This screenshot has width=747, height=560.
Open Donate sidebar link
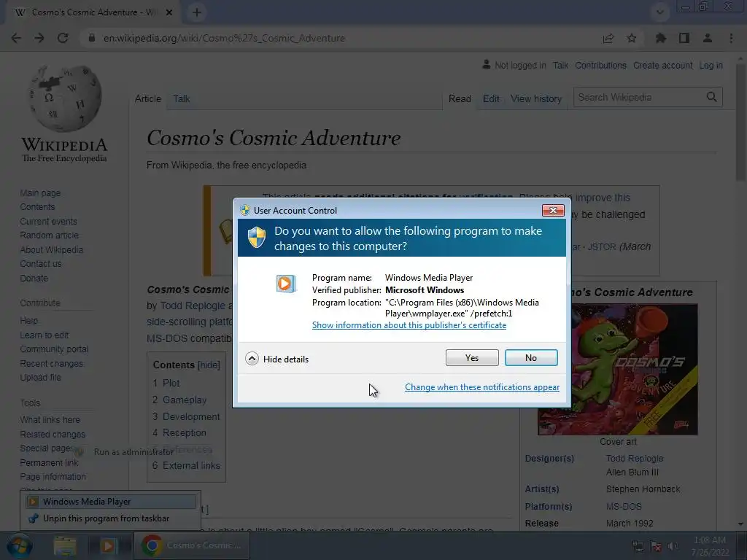coord(34,278)
